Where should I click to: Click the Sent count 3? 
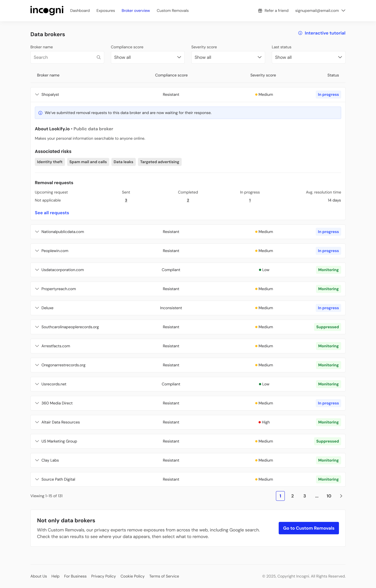(x=126, y=200)
